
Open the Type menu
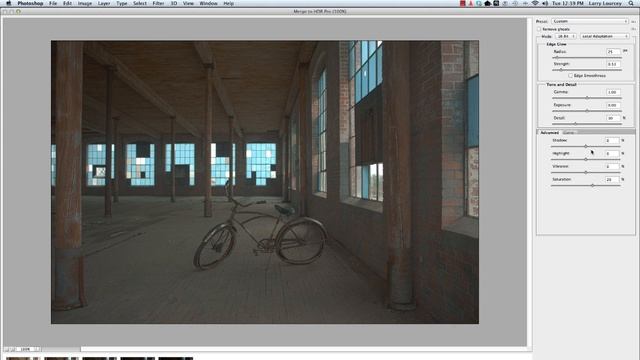(x=122, y=3)
